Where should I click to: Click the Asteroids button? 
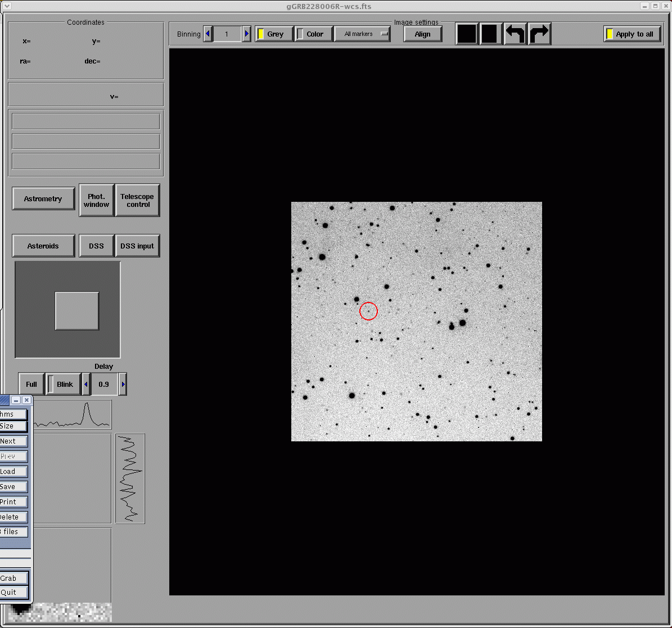pyautogui.click(x=43, y=246)
